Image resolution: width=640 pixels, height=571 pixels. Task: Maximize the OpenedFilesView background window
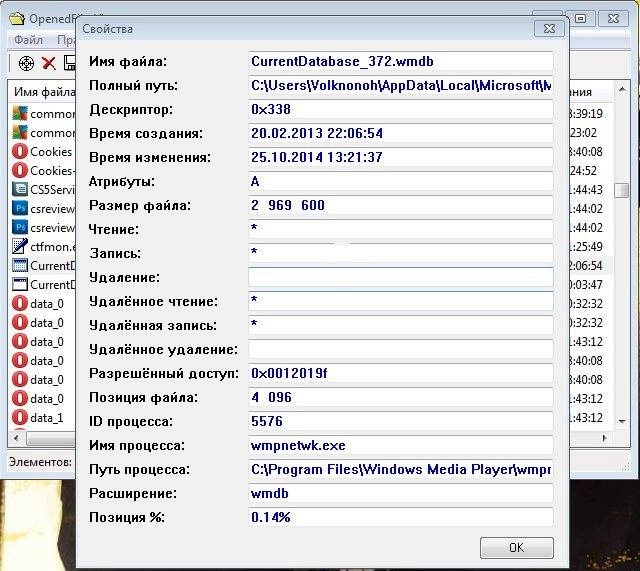(581, 18)
